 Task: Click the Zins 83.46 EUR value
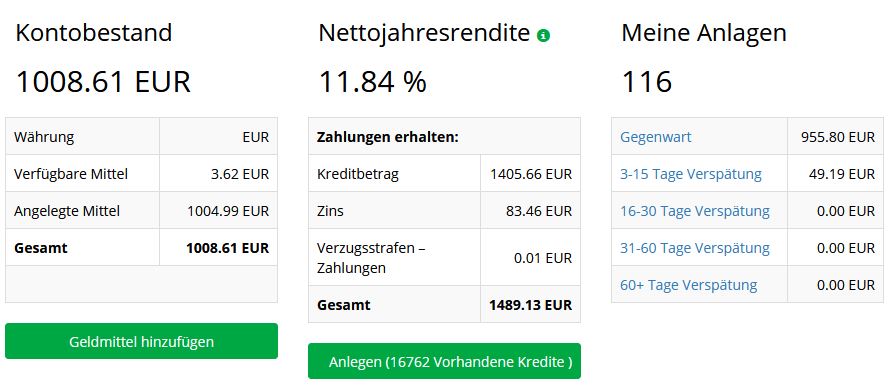click(539, 211)
